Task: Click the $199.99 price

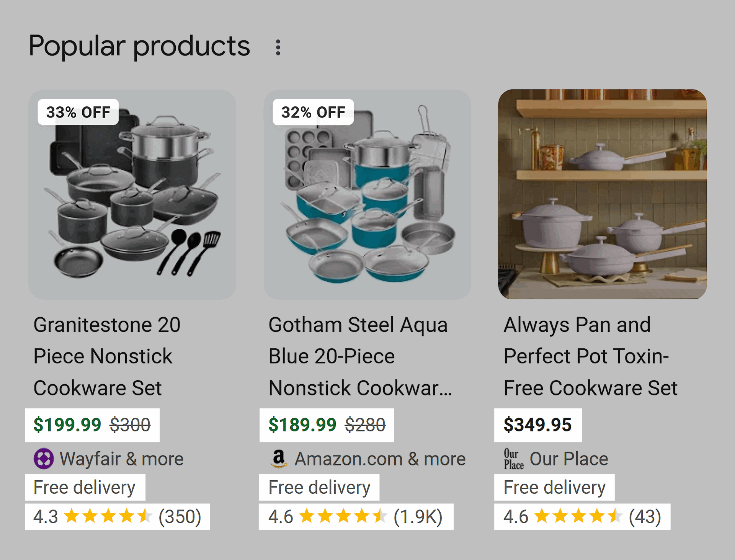Action: tap(67, 425)
